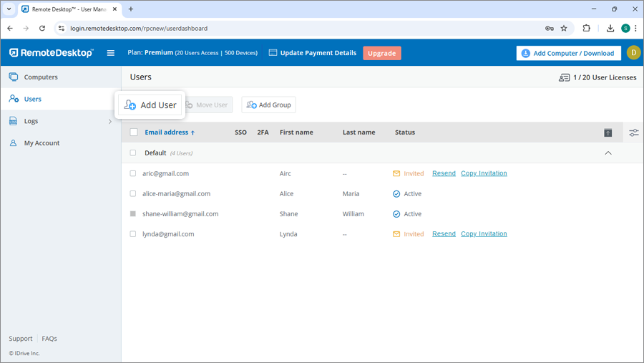Open Chrome profile S avatar

coord(625,28)
